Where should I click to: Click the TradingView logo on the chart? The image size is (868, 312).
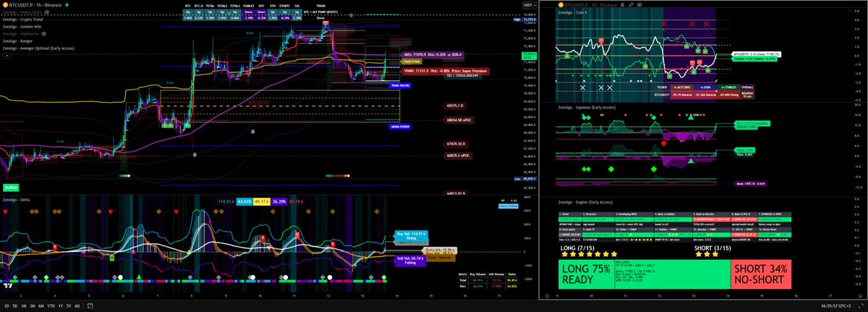[8, 284]
